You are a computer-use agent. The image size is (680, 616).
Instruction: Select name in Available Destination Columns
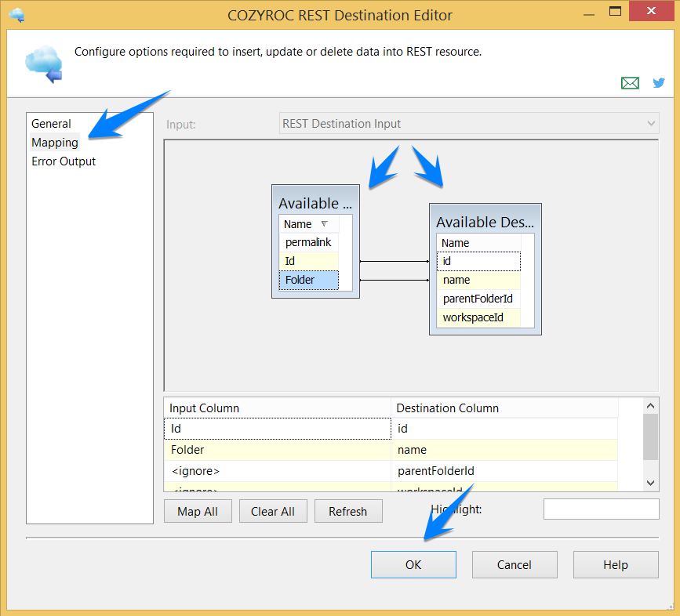point(478,281)
